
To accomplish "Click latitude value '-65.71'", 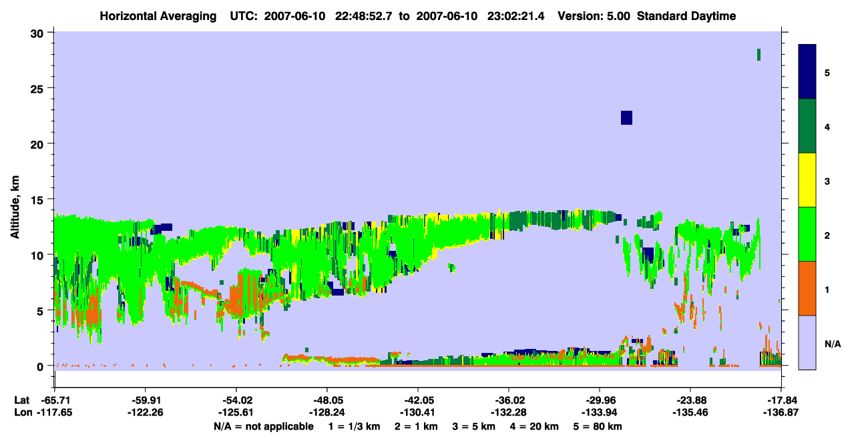I will pyautogui.click(x=55, y=400).
